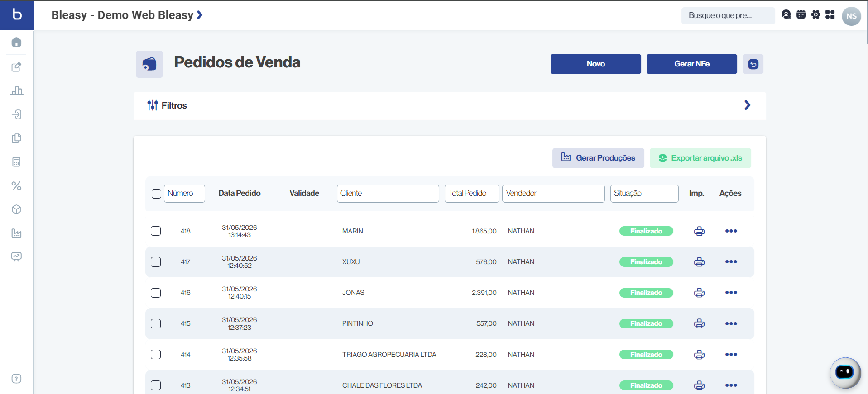Open the help question mark icon
Image resolution: width=868 pixels, height=394 pixels.
coord(16,379)
